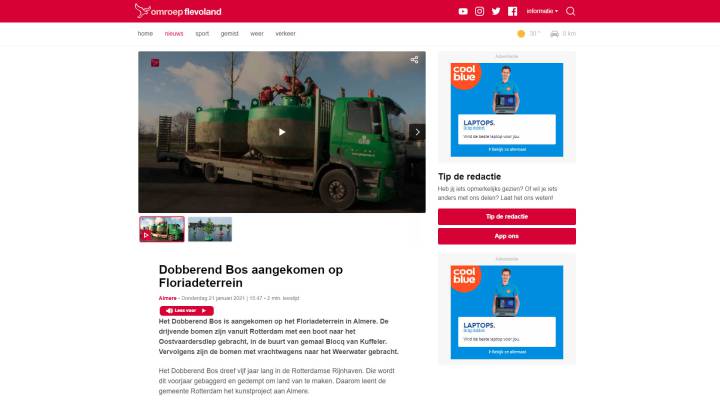Open the Omroep Flevoland YouTube channel
The height and width of the screenshot is (405, 720).
tap(463, 11)
